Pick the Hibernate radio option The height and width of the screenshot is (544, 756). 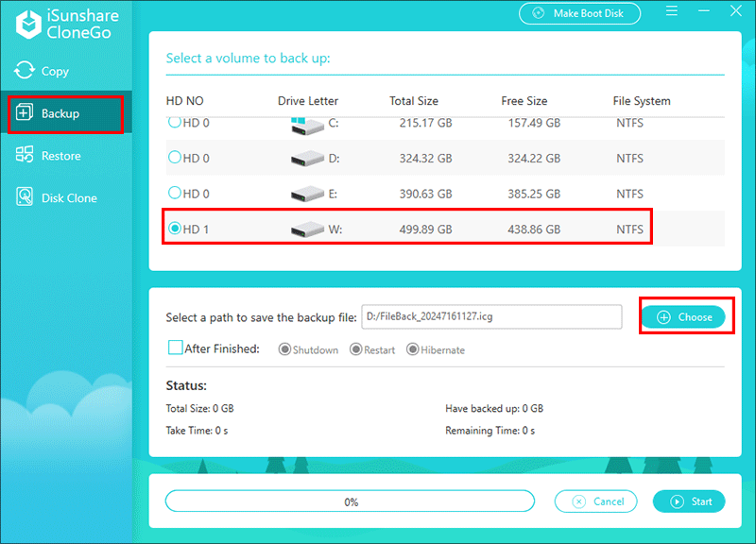[413, 349]
